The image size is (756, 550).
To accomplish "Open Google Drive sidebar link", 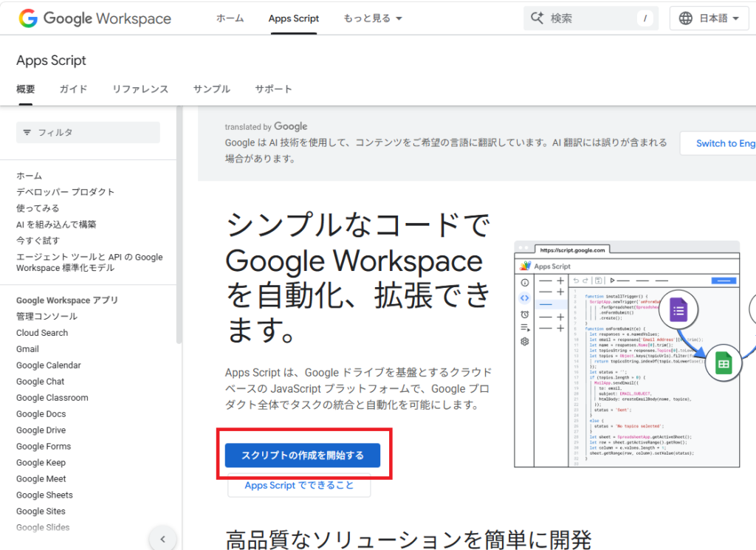I will pyautogui.click(x=41, y=430).
